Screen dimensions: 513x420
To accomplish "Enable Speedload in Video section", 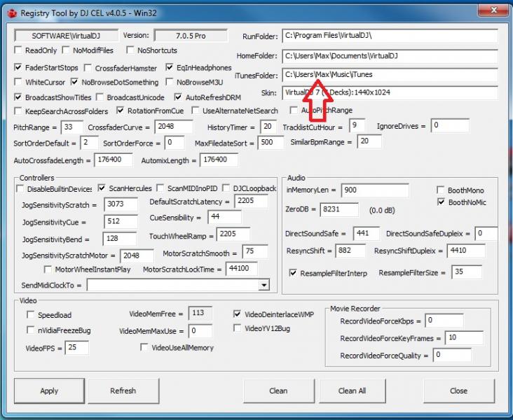I will [x=31, y=315].
